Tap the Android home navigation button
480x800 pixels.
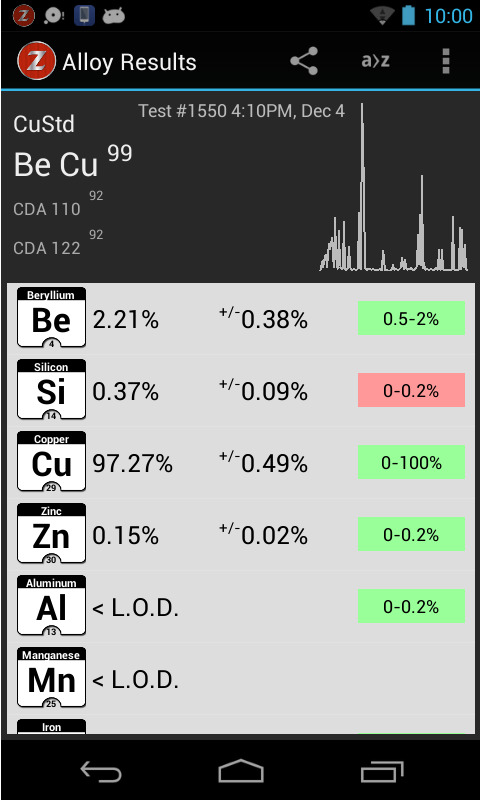pyautogui.click(x=240, y=771)
